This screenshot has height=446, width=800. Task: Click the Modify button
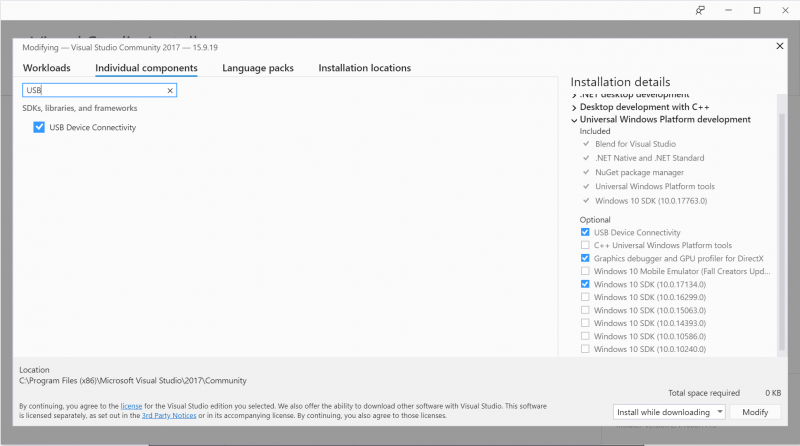(x=755, y=412)
